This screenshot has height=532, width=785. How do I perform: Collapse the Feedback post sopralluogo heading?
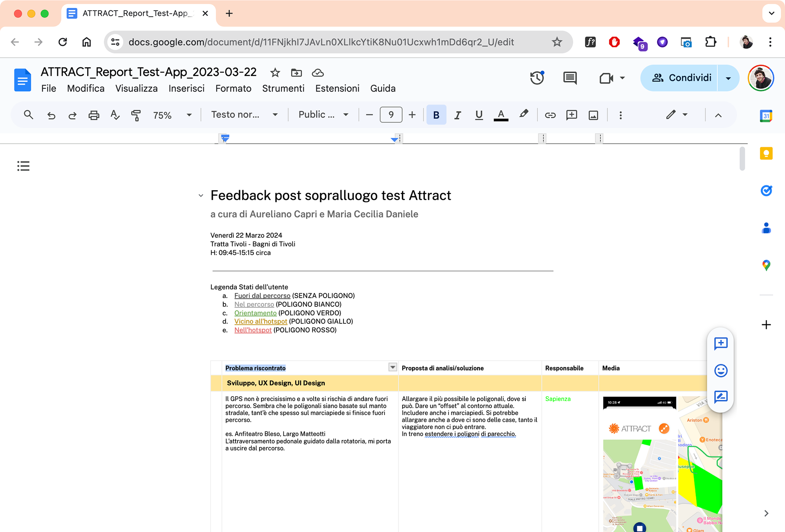click(201, 196)
